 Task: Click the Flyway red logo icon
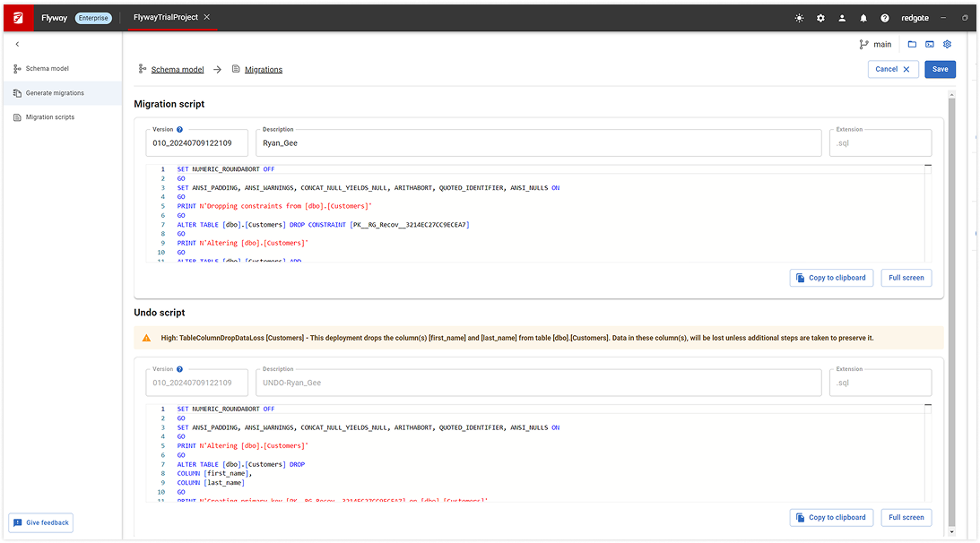(17, 17)
